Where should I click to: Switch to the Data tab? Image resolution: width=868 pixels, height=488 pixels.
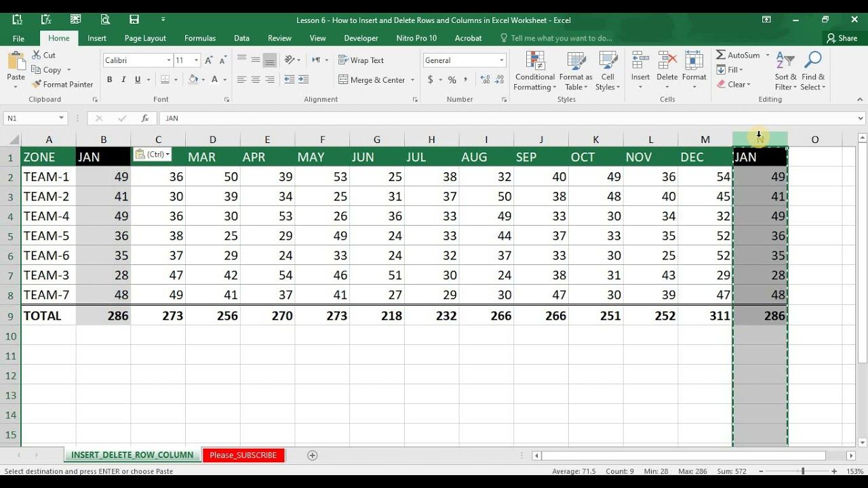click(x=241, y=38)
